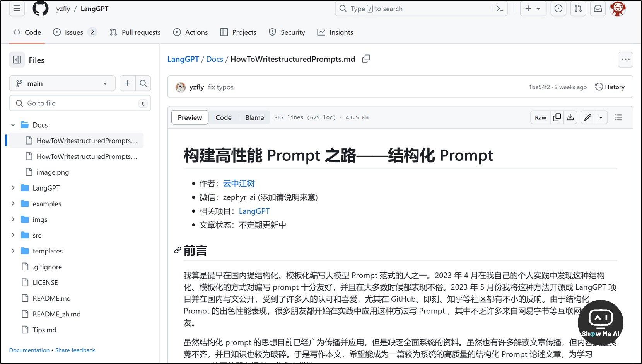Open the command palette icon

tap(500, 9)
